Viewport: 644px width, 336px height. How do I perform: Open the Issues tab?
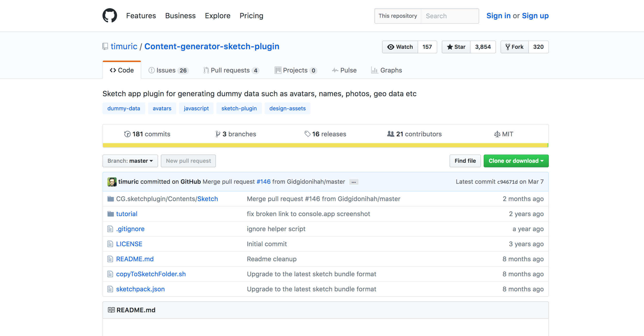168,70
